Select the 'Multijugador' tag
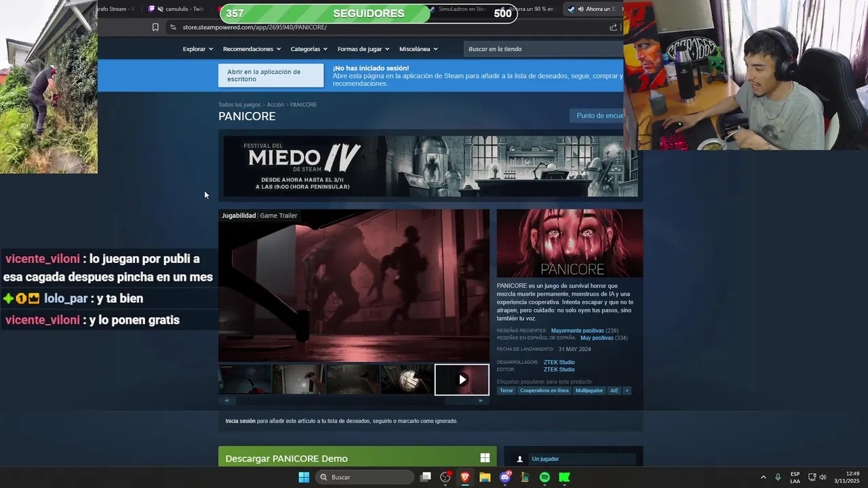868x488 pixels. 589,390
